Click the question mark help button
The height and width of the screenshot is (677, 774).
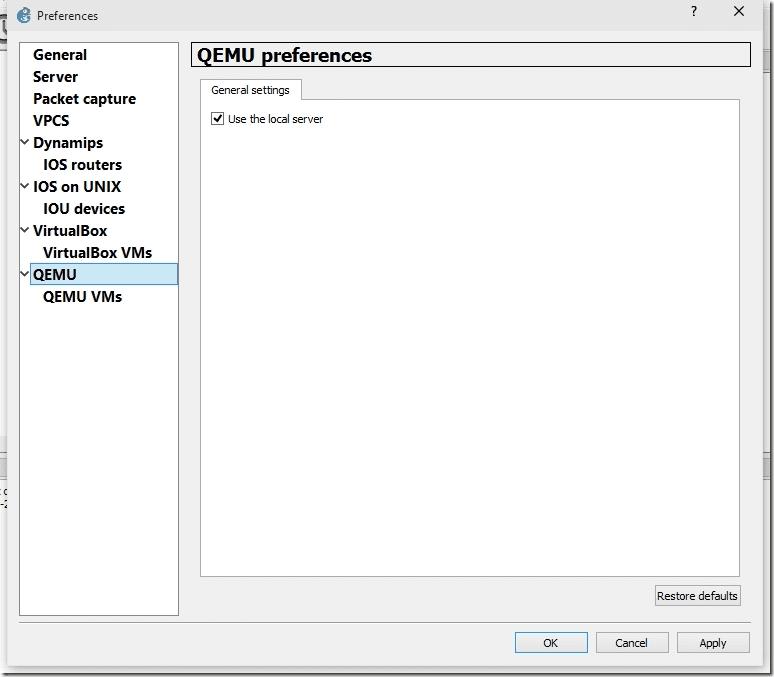pos(694,11)
